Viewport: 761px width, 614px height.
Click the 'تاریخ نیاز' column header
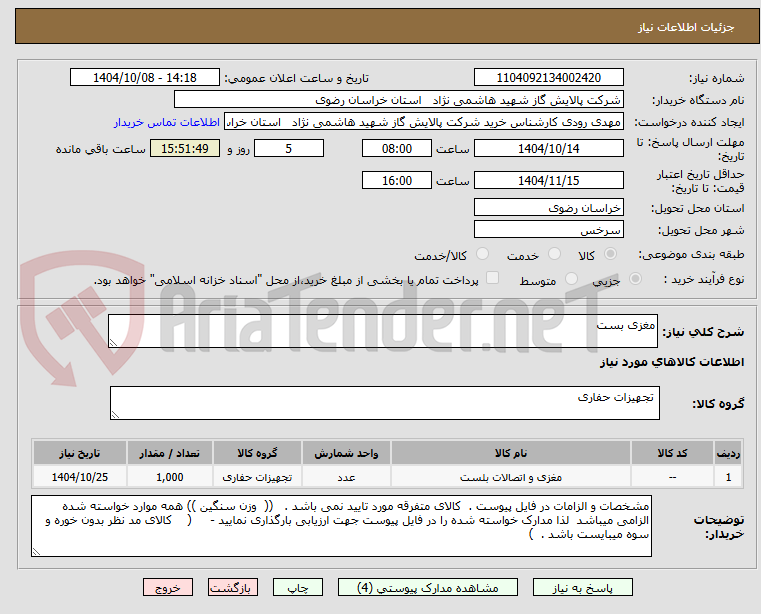coord(80,453)
